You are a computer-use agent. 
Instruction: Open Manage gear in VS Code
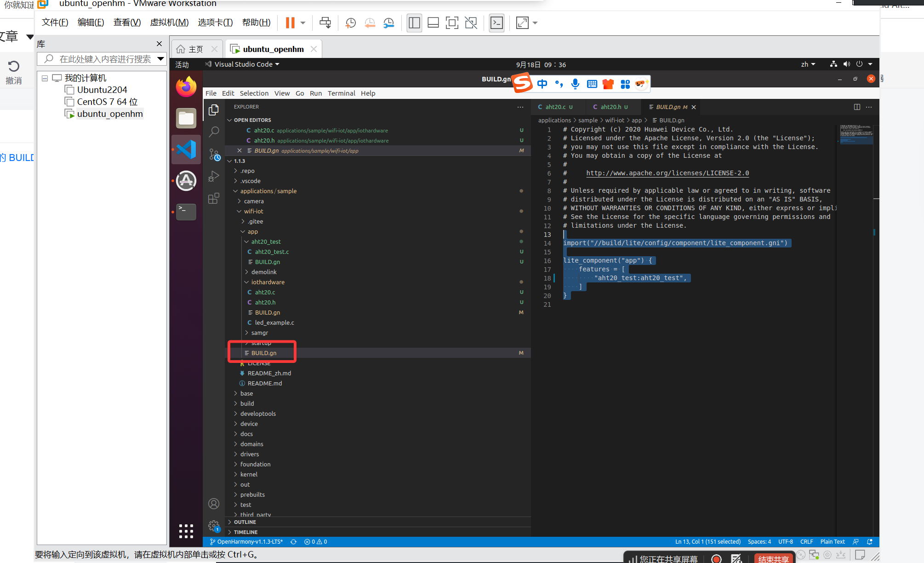pyautogui.click(x=214, y=526)
